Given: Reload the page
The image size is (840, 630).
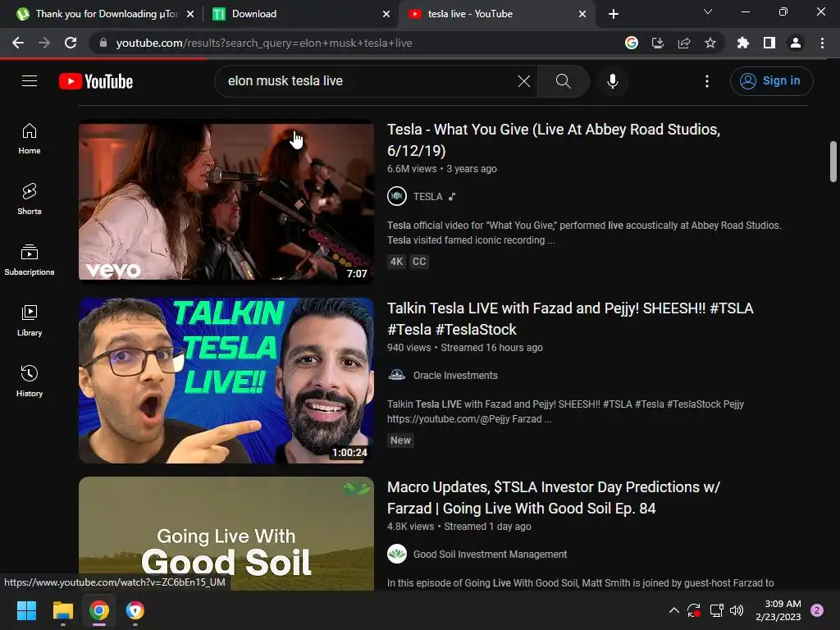Looking at the screenshot, I should 71,43.
